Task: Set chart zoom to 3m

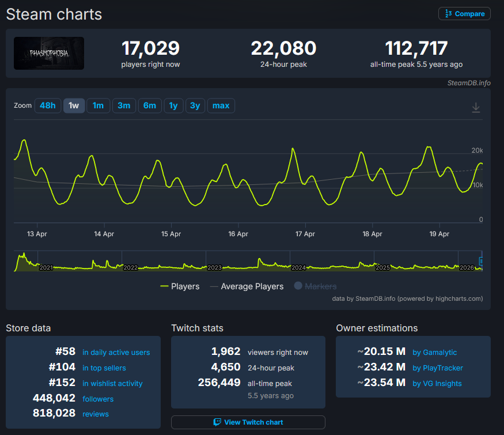Action: pos(124,105)
